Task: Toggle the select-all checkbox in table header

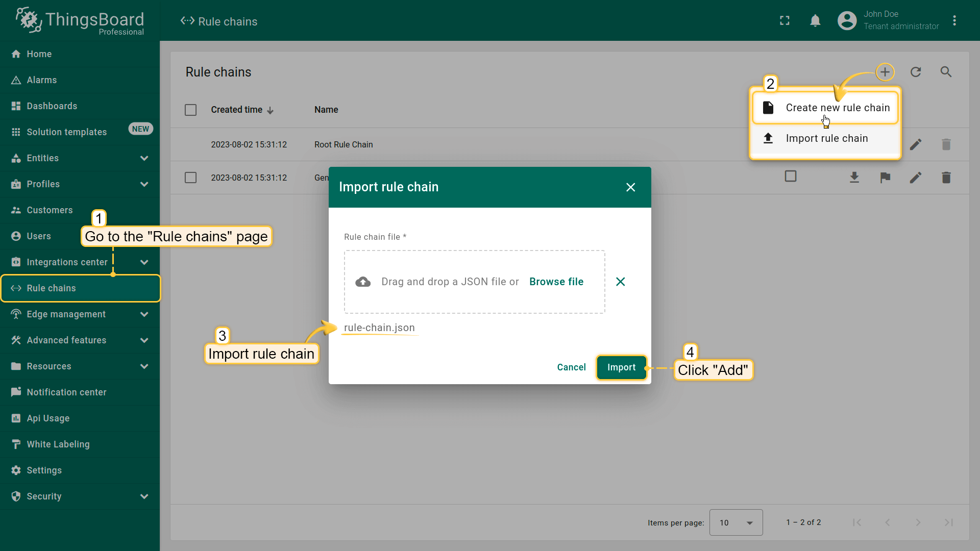Action: click(x=190, y=110)
